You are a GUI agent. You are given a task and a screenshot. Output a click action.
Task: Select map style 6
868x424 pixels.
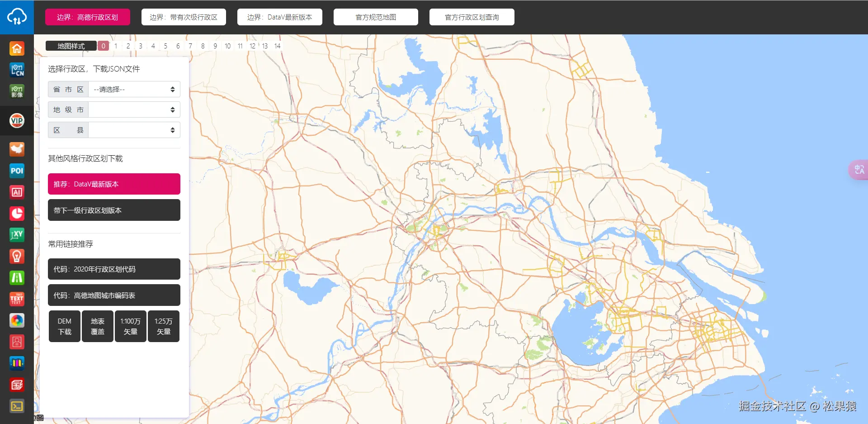click(x=178, y=46)
